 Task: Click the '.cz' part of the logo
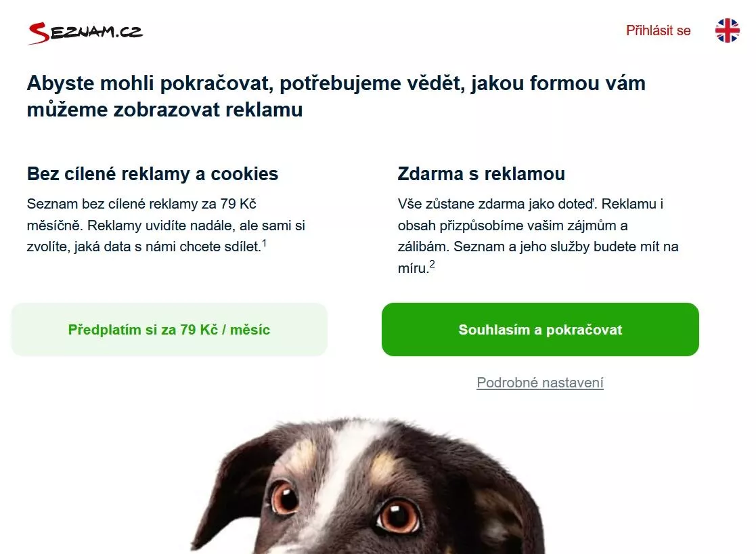click(129, 32)
